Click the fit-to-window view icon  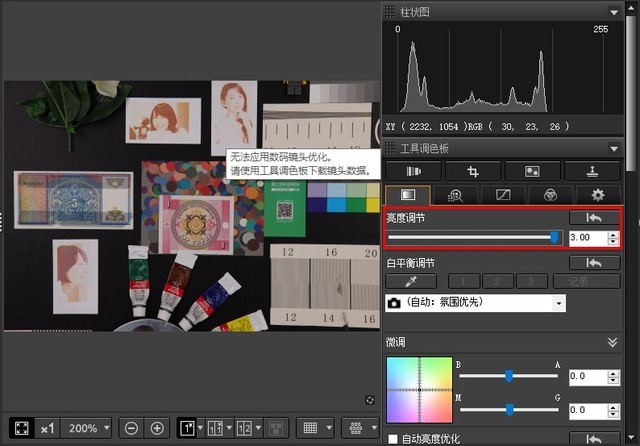(x=21, y=428)
